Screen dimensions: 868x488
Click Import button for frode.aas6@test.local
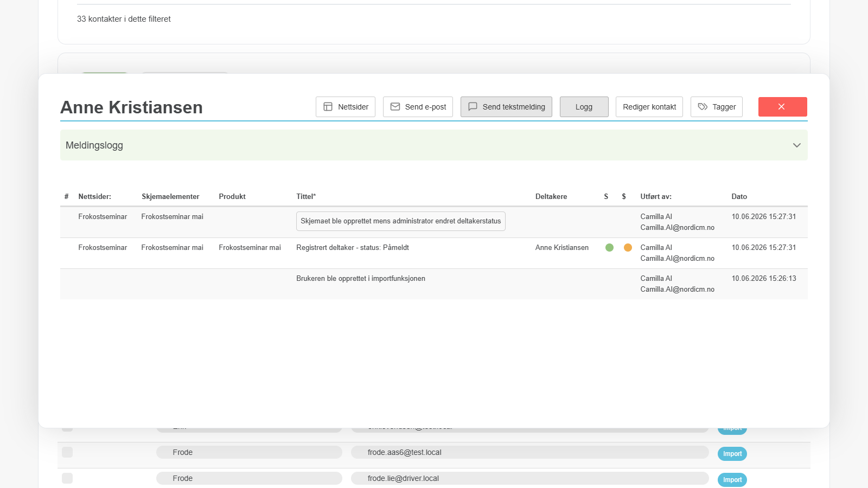click(732, 454)
